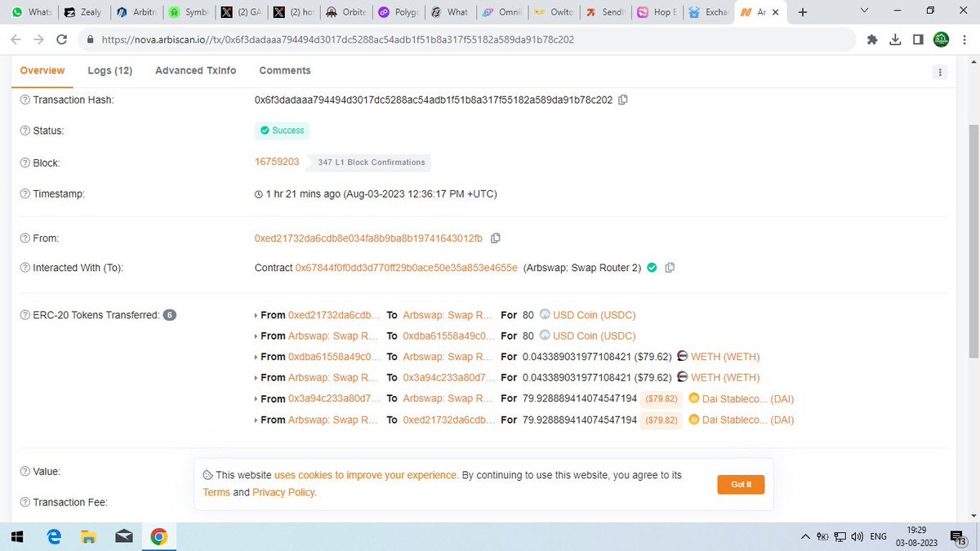Dismiss cookie banner with Got It
This screenshot has width=980, height=551.
[741, 484]
